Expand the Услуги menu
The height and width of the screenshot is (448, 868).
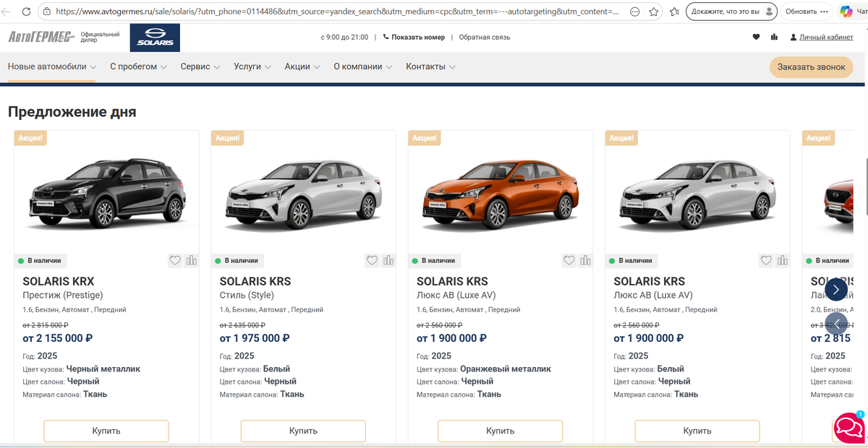252,66
